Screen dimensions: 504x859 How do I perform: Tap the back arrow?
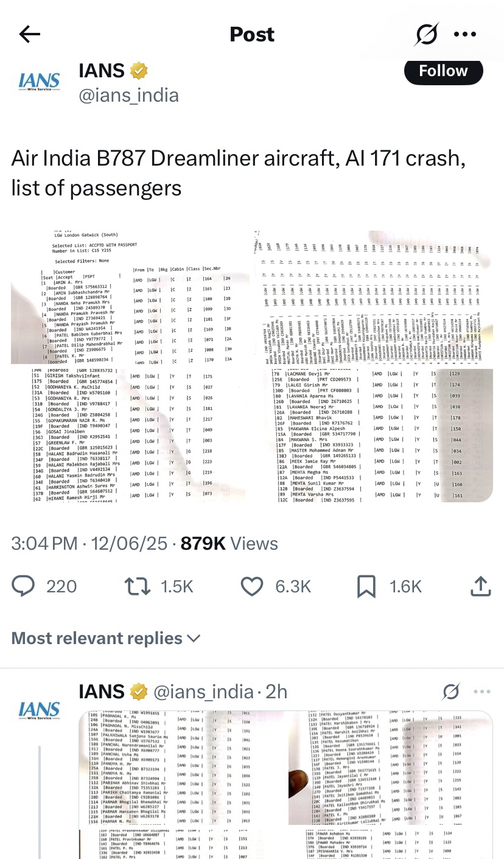(x=29, y=35)
